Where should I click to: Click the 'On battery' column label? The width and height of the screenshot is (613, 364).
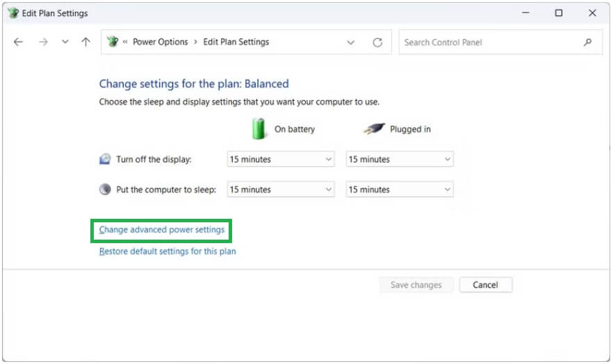295,129
